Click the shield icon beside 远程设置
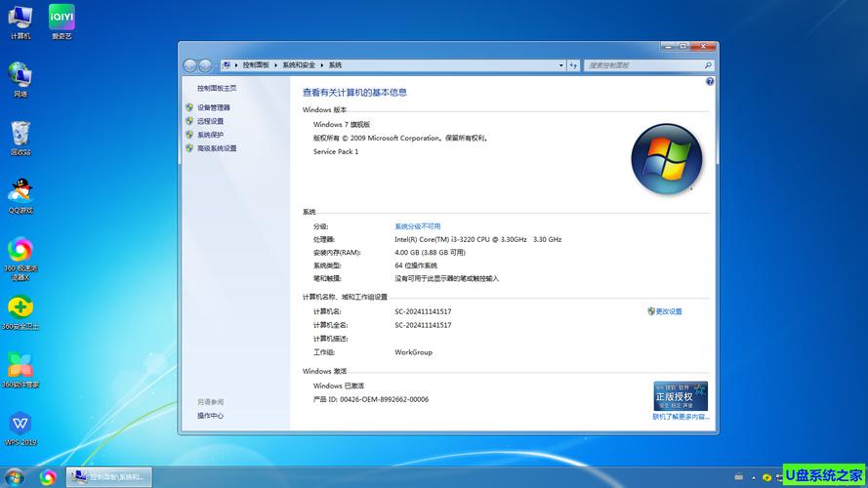 (x=189, y=121)
